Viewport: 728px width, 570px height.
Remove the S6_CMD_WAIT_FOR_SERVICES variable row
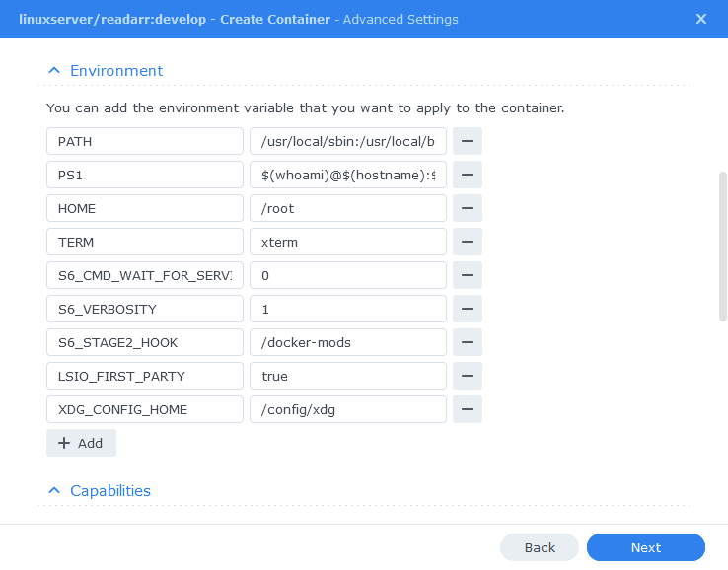[x=467, y=275]
